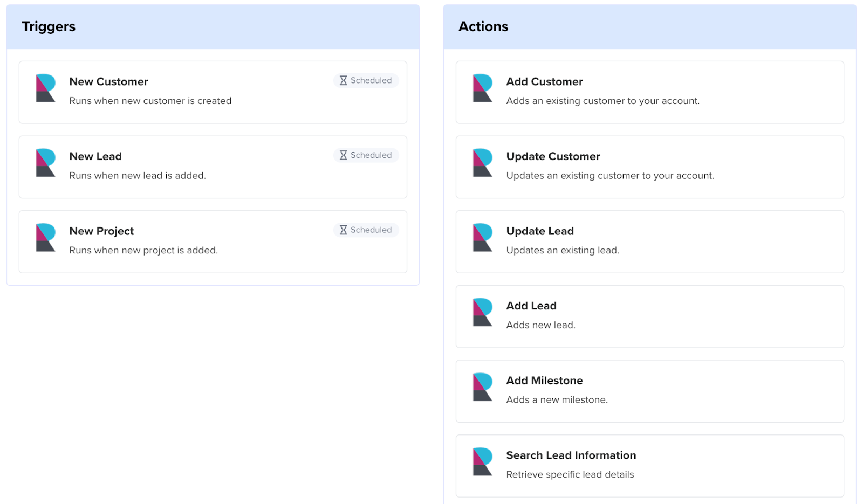Click the Triggers section header
The image size is (863, 504).
click(49, 27)
